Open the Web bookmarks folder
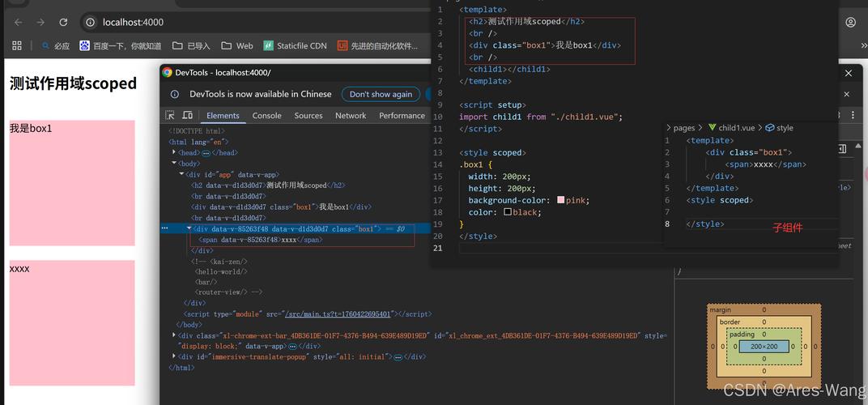868x405 pixels. (237, 45)
